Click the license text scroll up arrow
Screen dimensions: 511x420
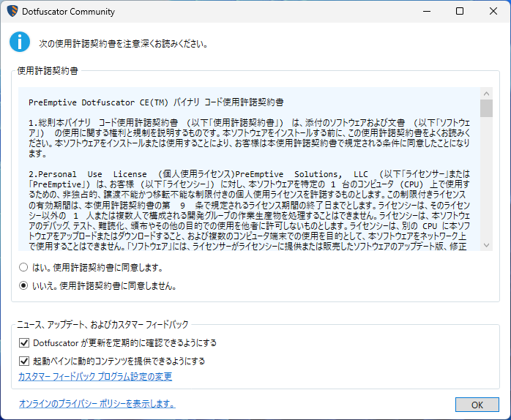(487, 94)
